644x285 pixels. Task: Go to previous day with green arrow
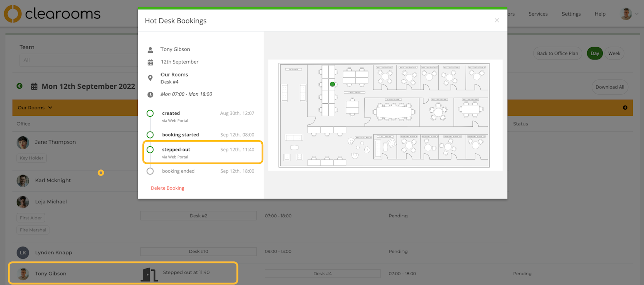click(20, 86)
